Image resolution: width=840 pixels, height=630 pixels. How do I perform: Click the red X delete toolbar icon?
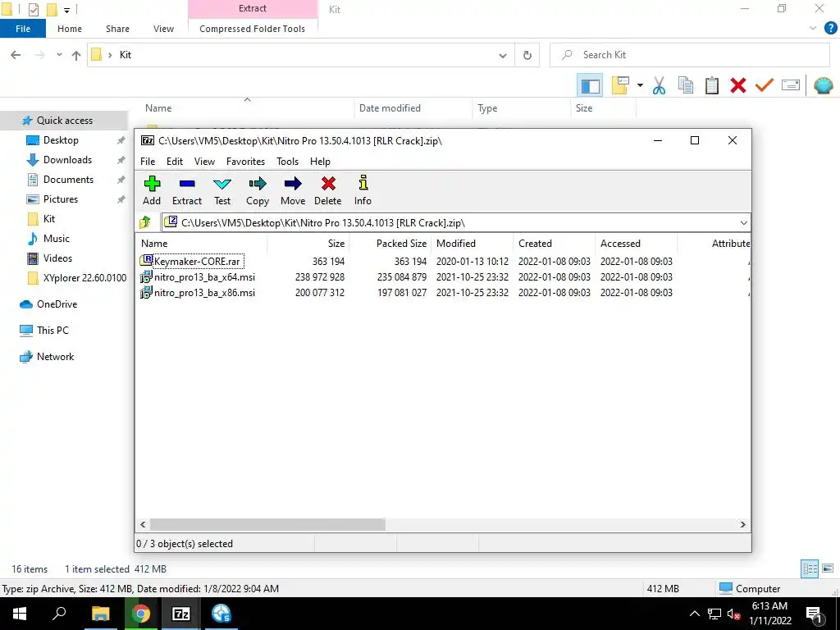coord(737,85)
